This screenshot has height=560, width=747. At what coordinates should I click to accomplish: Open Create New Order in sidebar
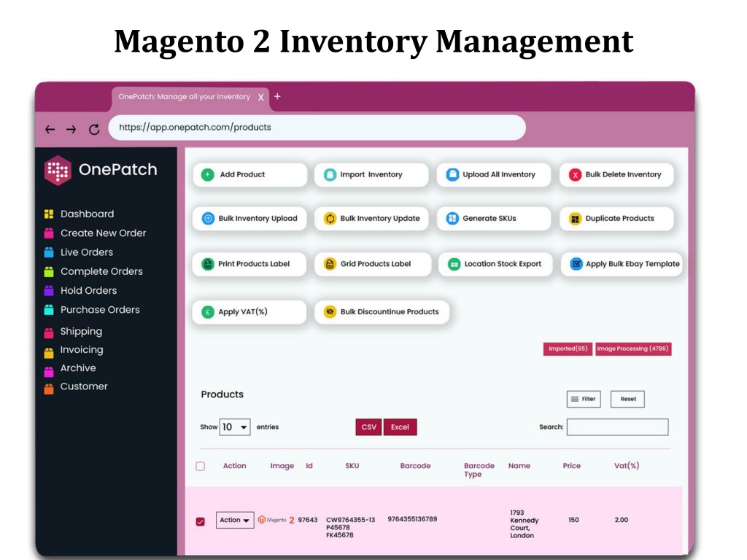pyautogui.click(x=104, y=233)
